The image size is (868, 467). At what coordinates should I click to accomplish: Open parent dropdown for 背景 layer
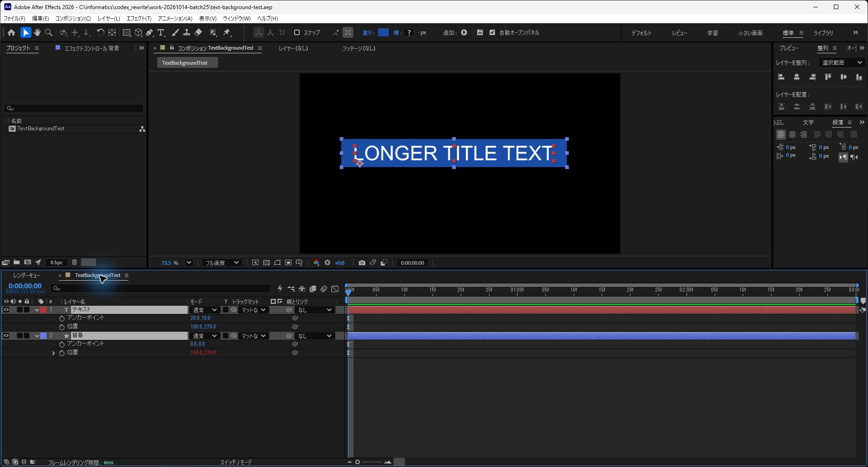315,336
